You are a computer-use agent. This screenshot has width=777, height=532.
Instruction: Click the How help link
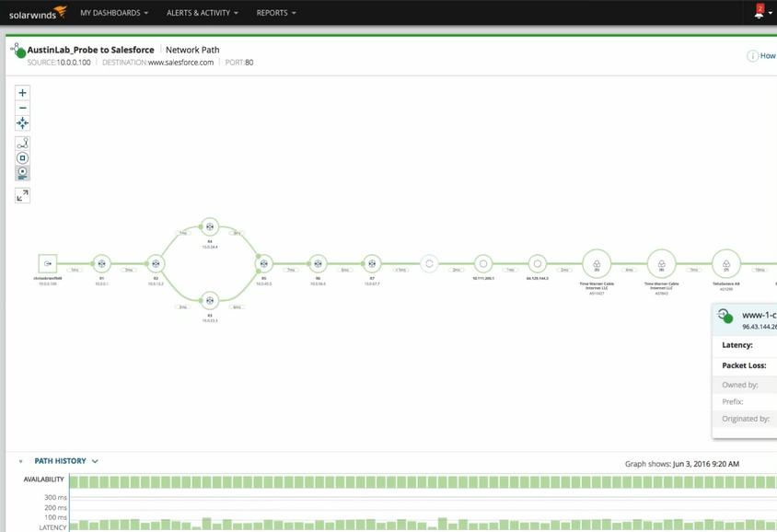(768, 56)
